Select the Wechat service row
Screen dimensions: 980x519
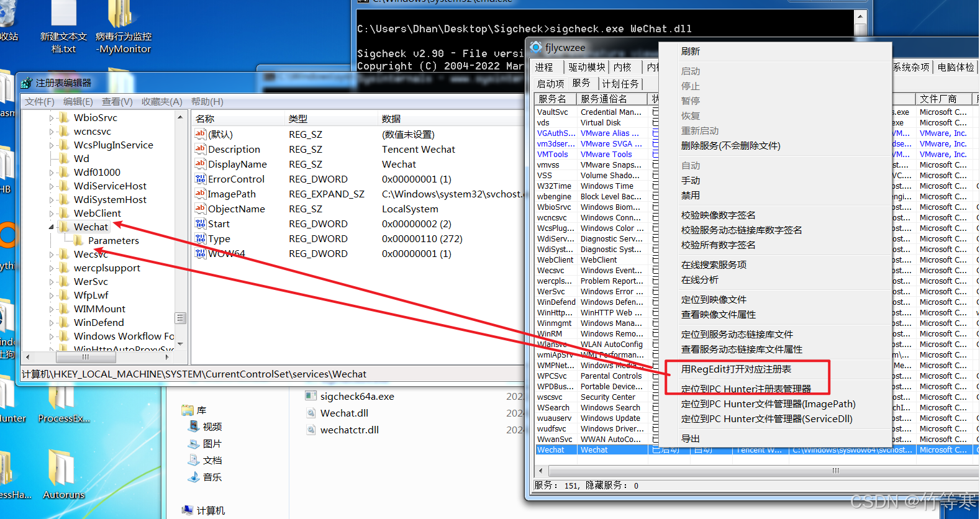(x=756, y=450)
